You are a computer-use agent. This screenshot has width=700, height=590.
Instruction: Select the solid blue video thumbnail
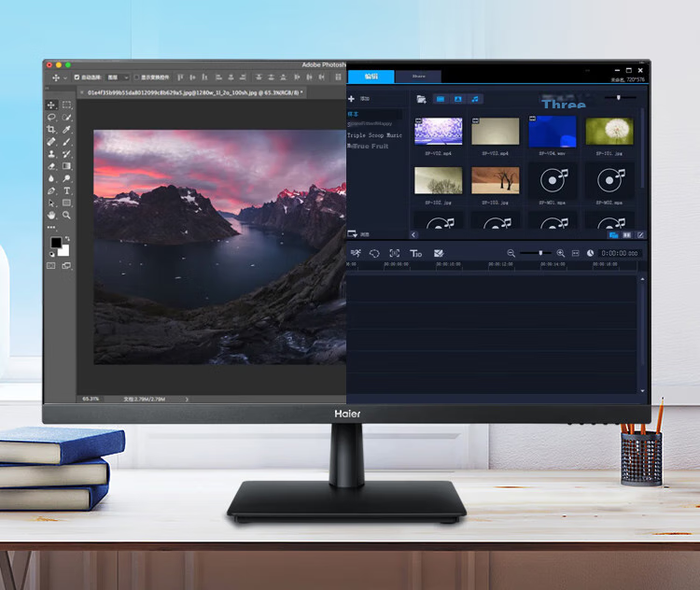tap(553, 132)
